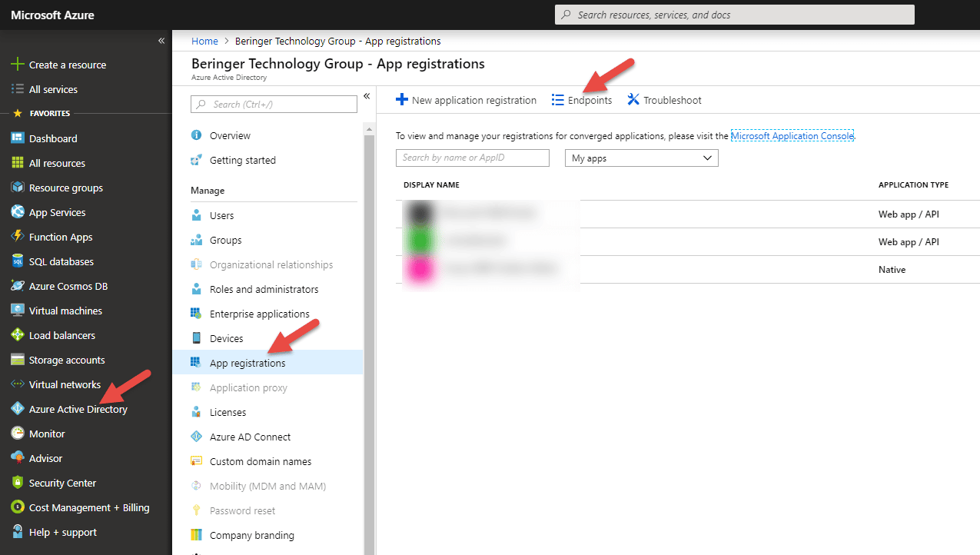
Task: Open Cost Management + Billing icon
Action: click(x=17, y=507)
